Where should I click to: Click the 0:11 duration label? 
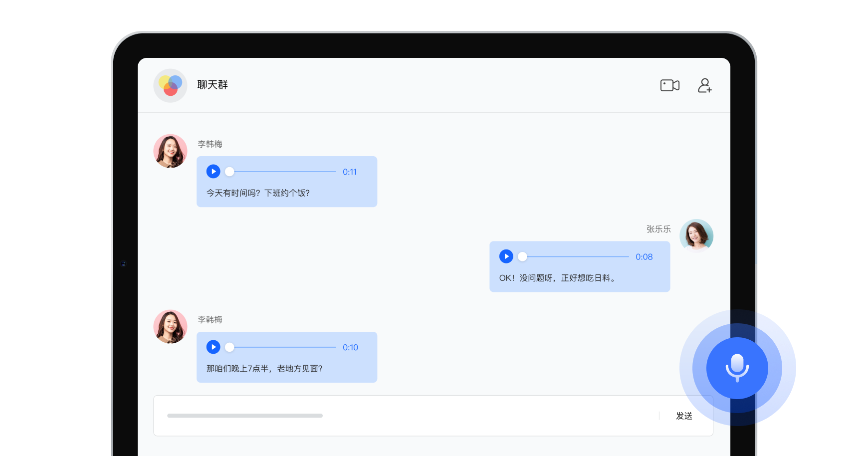click(350, 172)
